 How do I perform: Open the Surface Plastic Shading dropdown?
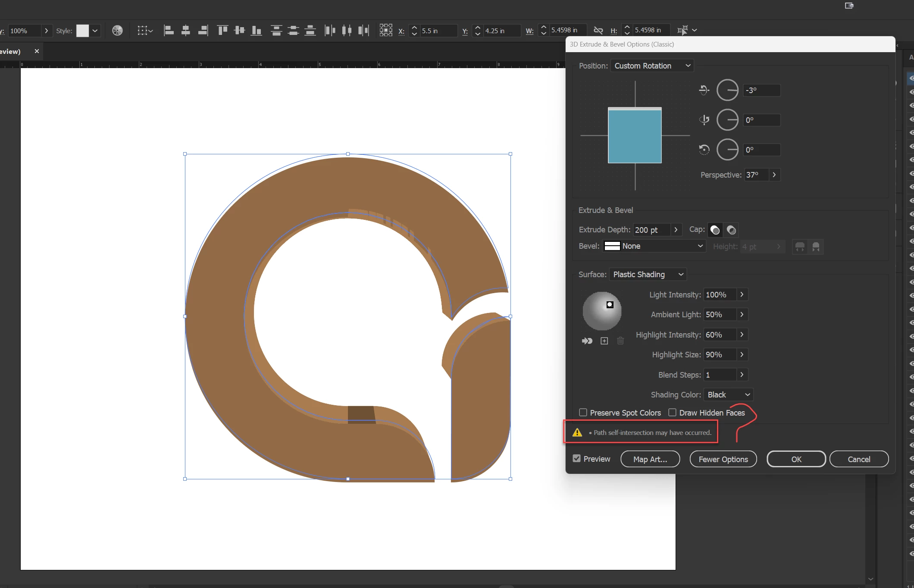point(648,275)
